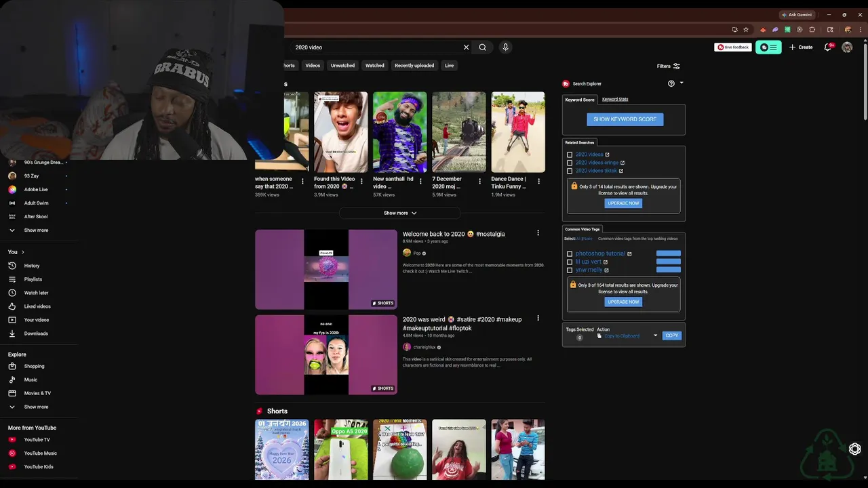Open the three-dot menu for 2020 was weird video

[538, 319]
